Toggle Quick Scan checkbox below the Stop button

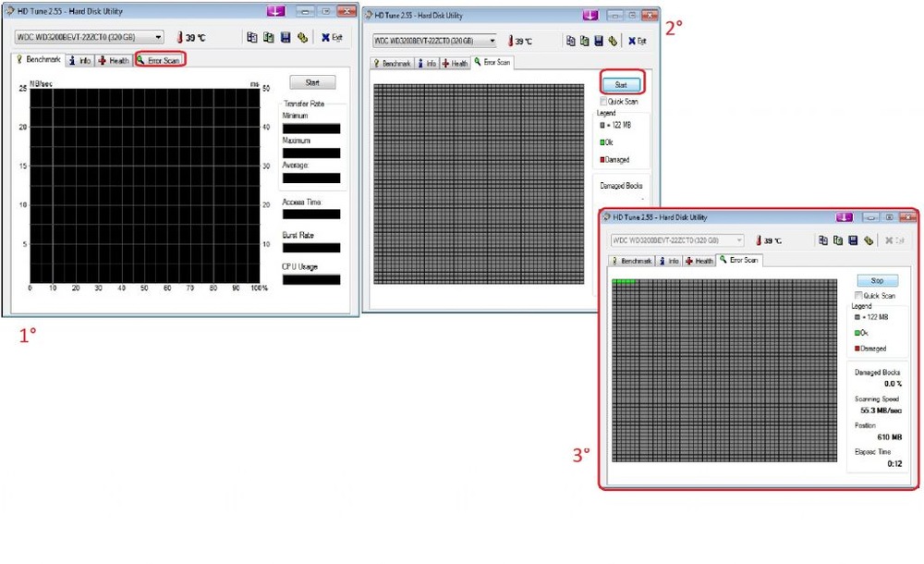pos(857,296)
